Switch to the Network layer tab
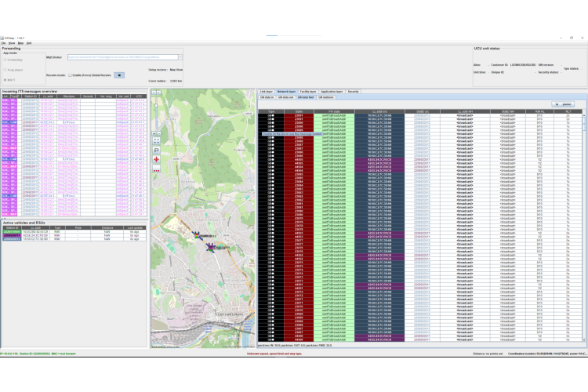588x392 pixels. pyautogui.click(x=286, y=92)
